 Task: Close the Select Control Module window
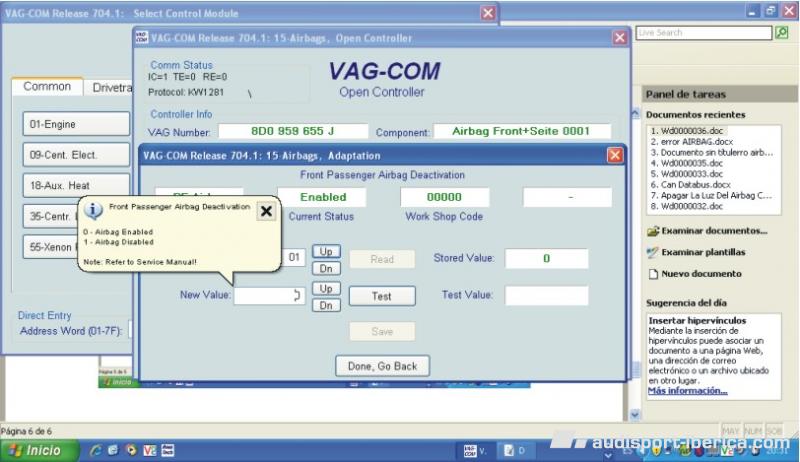click(x=488, y=13)
